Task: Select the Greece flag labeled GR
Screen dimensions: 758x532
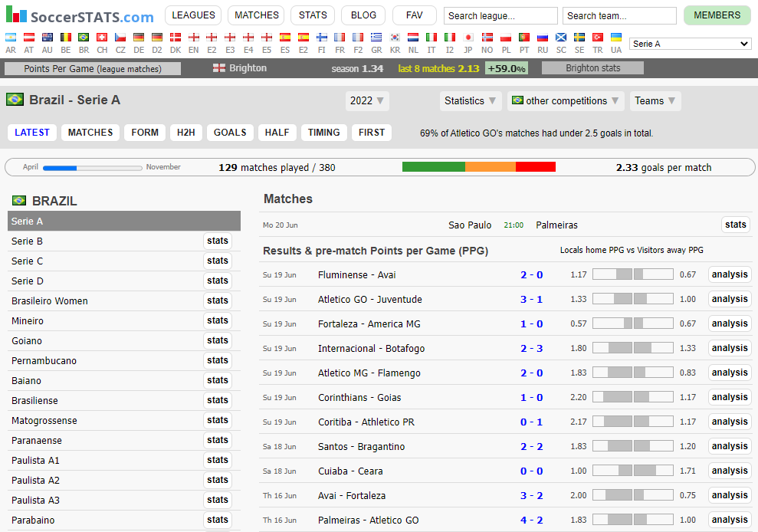Action: pyautogui.click(x=376, y=38)
